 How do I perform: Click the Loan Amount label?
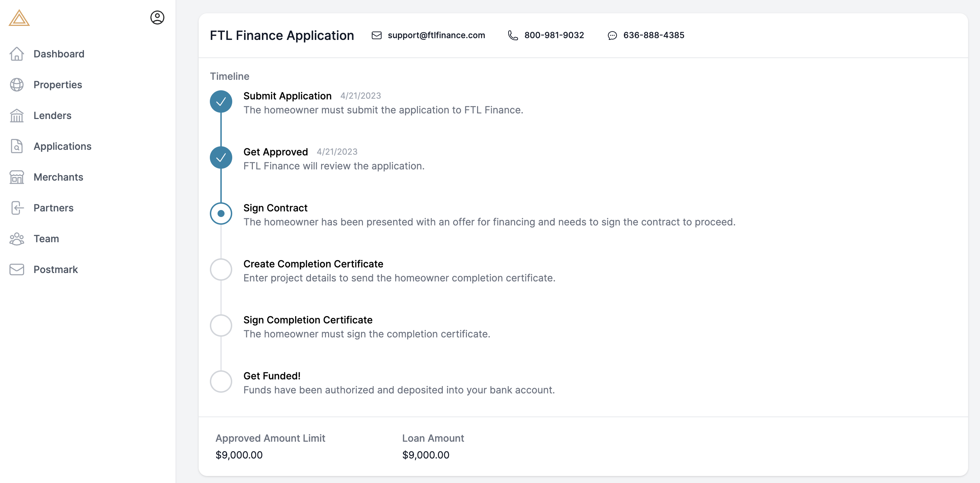[x=433, y=439]
